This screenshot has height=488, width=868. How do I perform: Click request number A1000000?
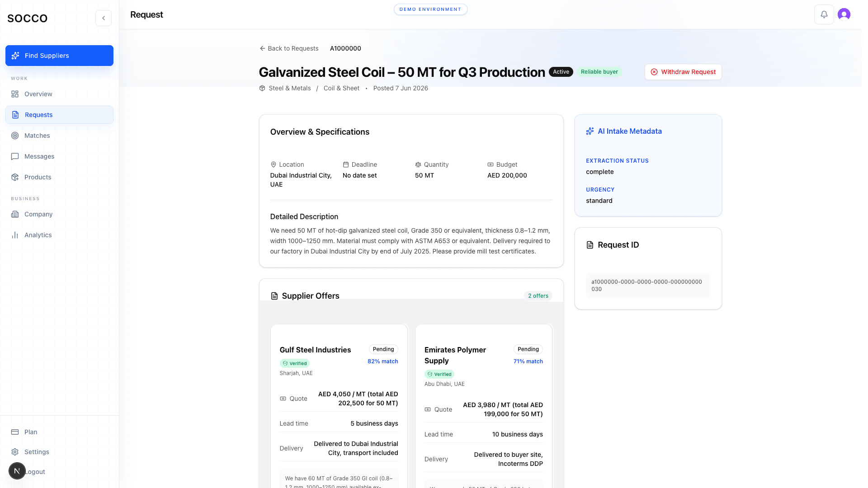coord(345,48)
